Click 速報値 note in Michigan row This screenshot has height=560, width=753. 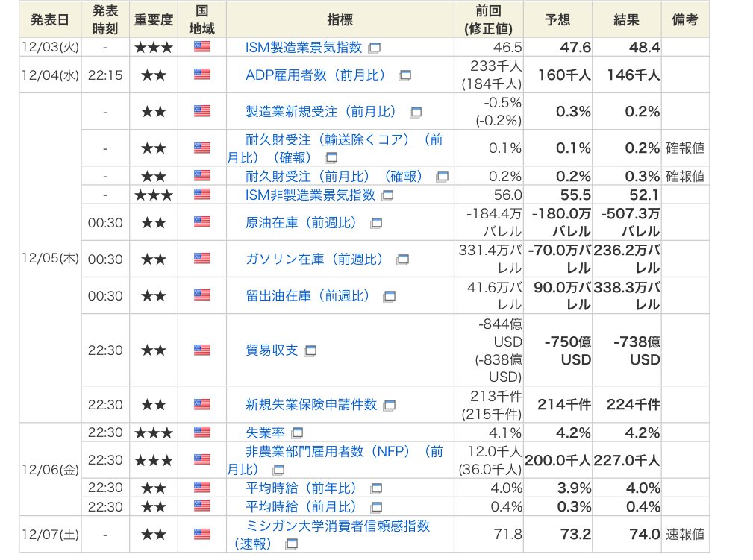pos(685,535)
